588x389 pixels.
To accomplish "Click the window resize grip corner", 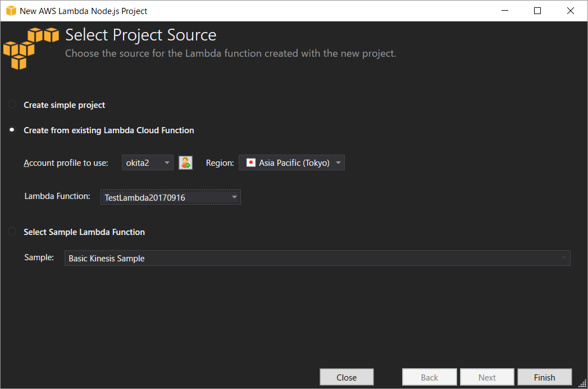I will (582, 384).
